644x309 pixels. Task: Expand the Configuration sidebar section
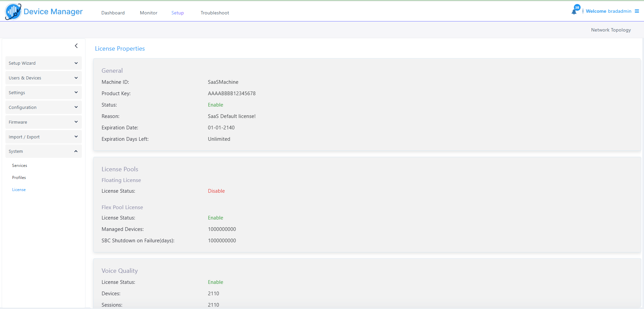[x=43, y=107]
